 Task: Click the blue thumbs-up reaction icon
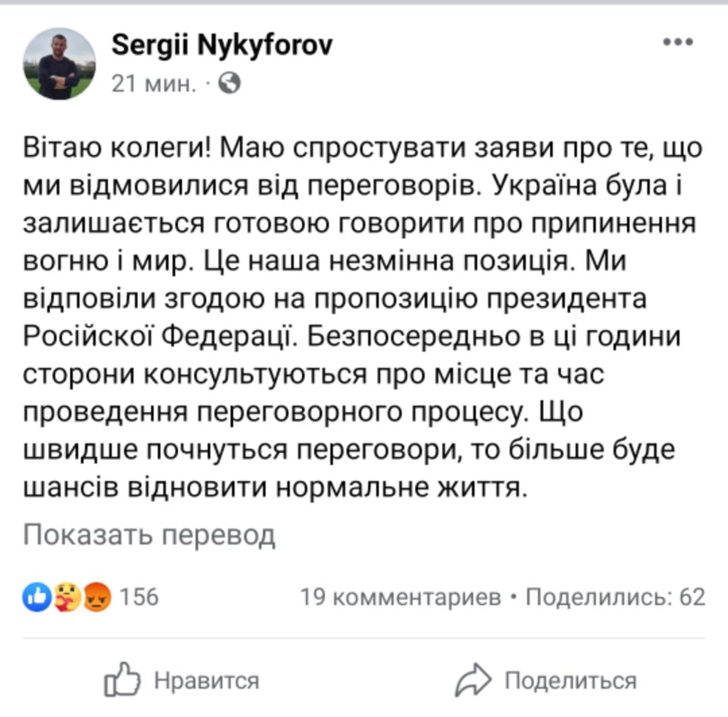(x=37, y=596)
